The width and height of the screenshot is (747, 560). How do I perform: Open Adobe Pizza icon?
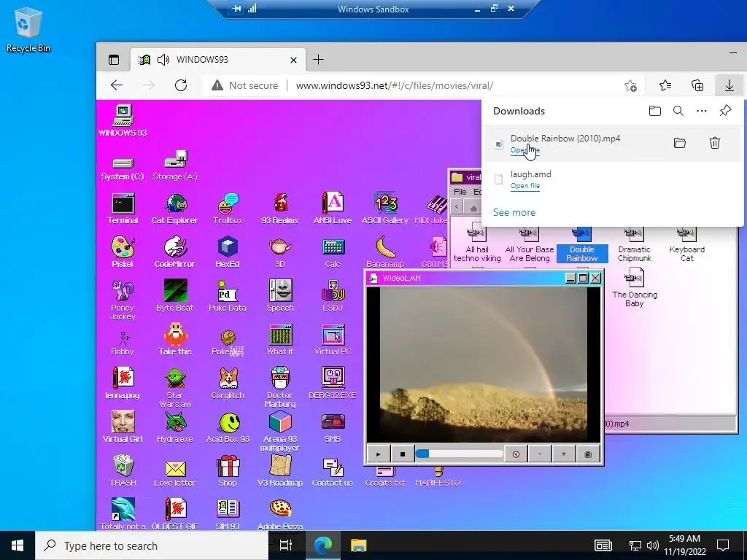(x=280, y=514)
